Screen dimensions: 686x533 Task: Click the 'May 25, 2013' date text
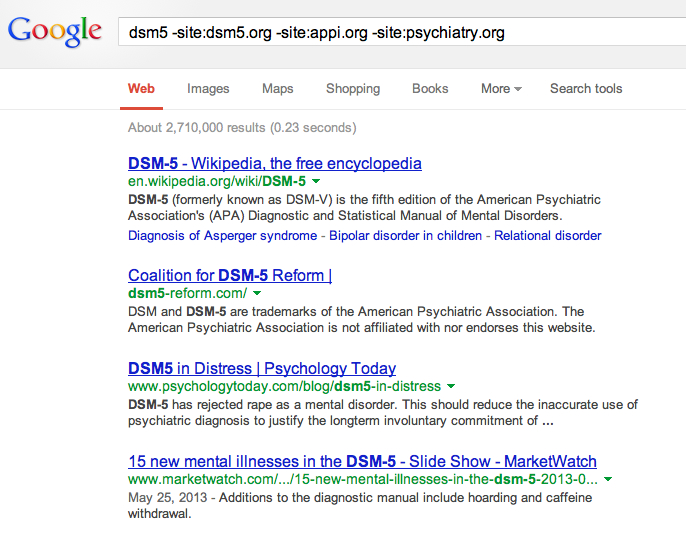pyautogui.click(x=168, y=498)
